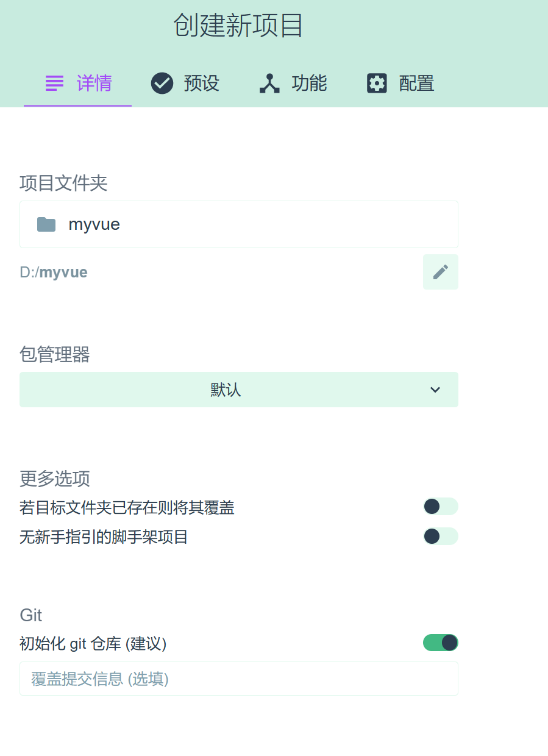Click the myvue project folder name field
The width and height of the screenshot is (548, 756).
click(94, 224)
